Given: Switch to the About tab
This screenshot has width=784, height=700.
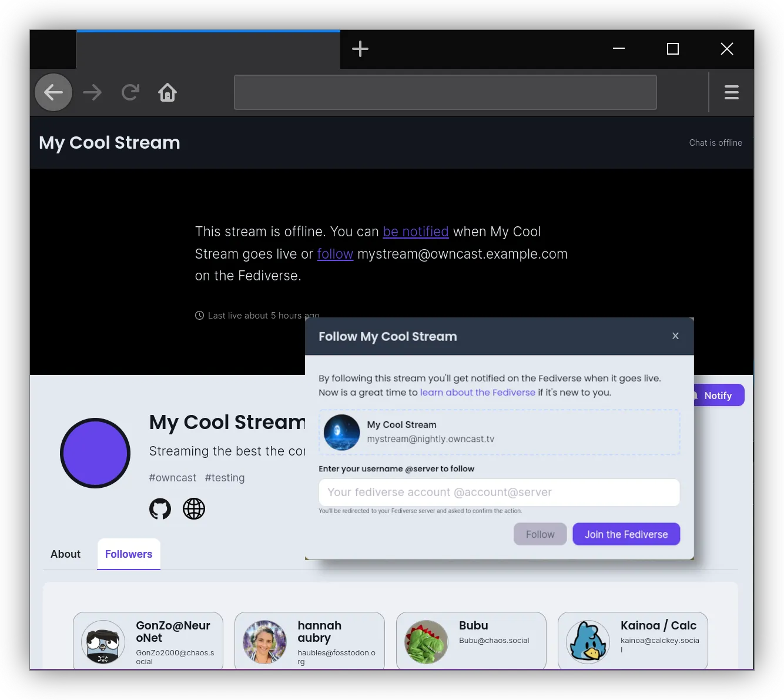Looking at the screenshot, I should (x=65, y=554).
